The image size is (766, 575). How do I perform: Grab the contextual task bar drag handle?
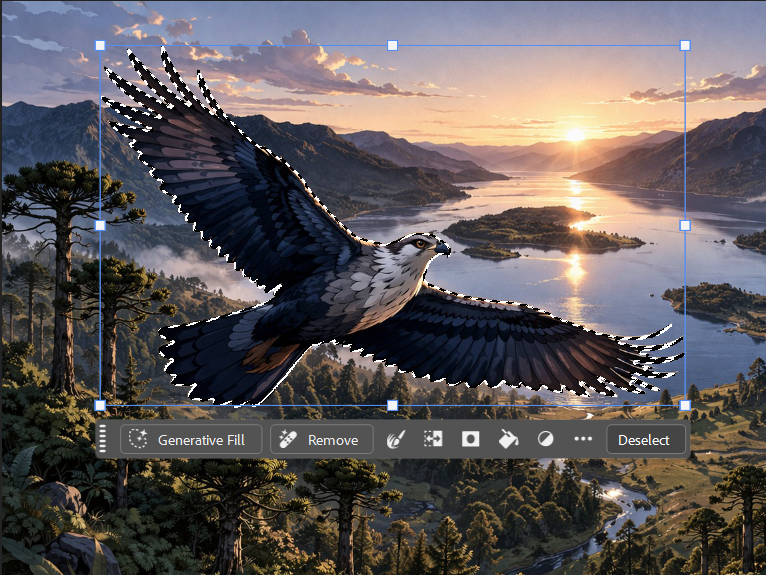click(103, 439)
